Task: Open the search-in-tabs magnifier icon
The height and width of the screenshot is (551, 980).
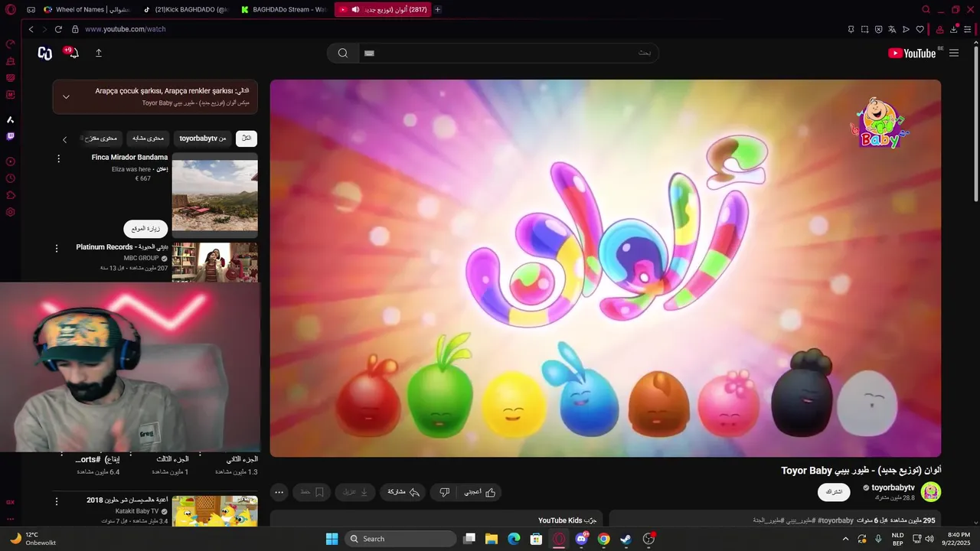Action: click(x=926, y=10)
